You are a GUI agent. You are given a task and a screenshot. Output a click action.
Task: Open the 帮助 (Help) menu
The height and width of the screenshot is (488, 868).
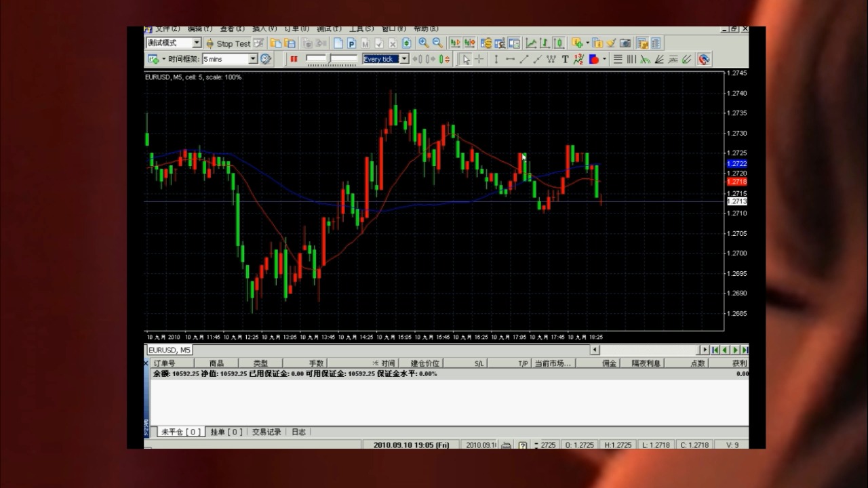[x=426, y=29]
